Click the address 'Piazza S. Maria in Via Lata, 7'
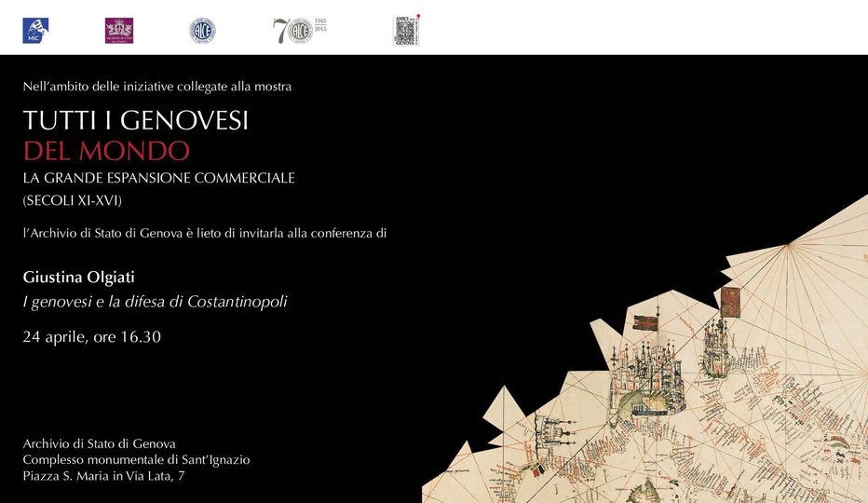This screenshot has height=503, width=868. coord(103,476)
